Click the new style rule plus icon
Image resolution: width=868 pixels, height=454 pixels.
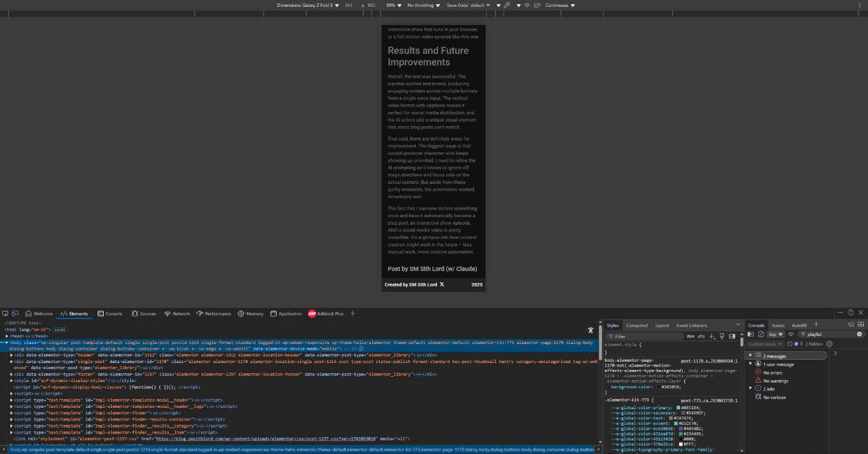coord(711,336)
